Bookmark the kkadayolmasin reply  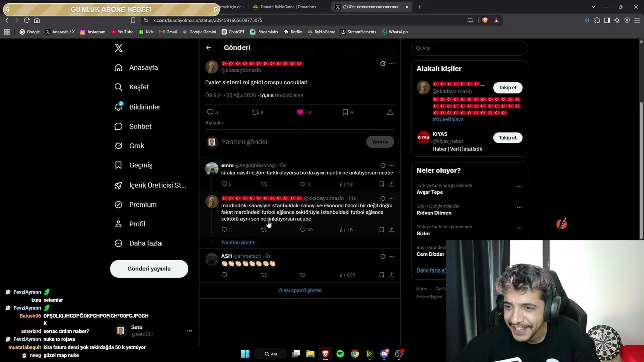pyautogui.click(x=382, y=230)
